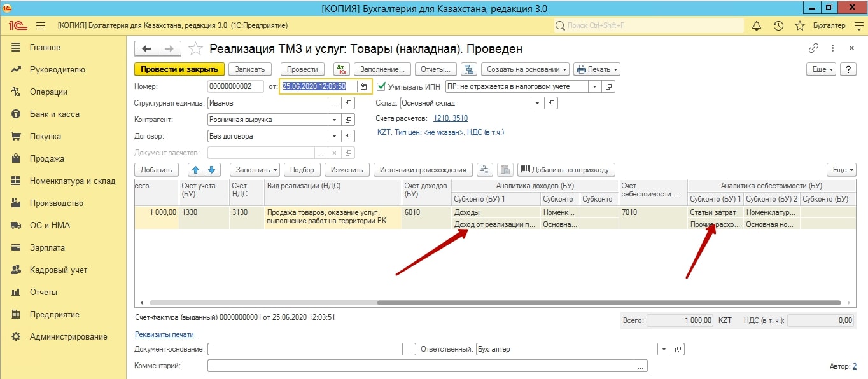Open the Реквизиты печати link

[164, 334]
